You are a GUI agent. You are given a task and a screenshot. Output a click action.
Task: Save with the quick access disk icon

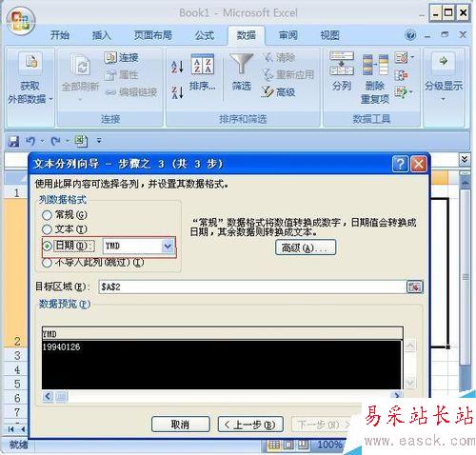point(13,141)
